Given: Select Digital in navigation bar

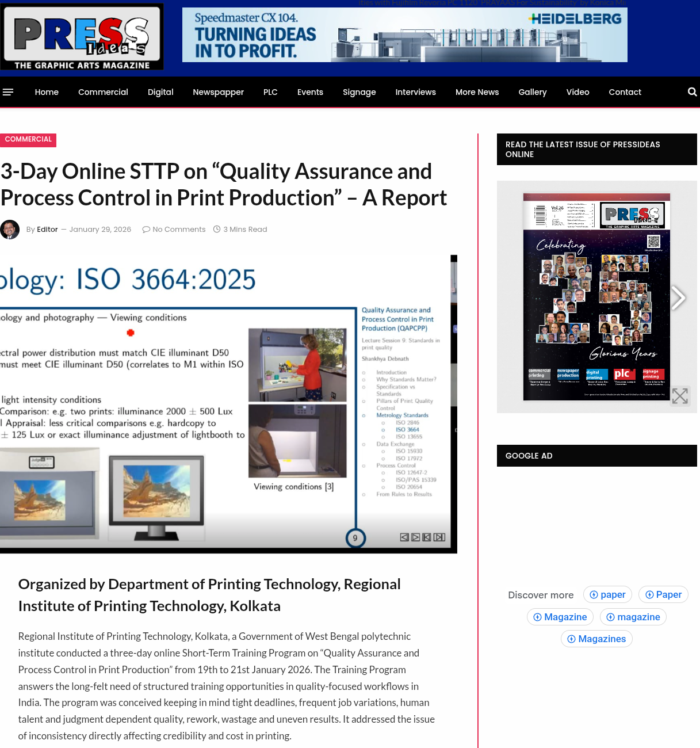Looking at the screenshot, I should [x=160, y=92].
